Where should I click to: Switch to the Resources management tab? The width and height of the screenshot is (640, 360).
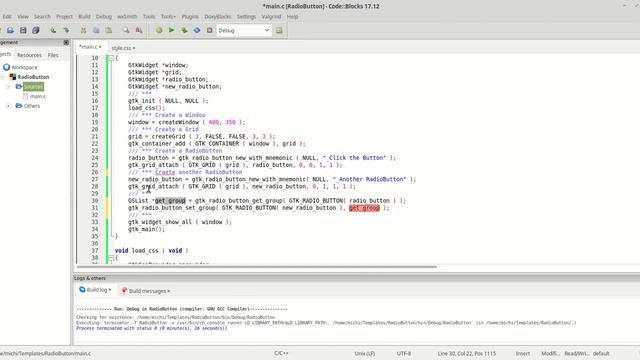tap(29, 55)
